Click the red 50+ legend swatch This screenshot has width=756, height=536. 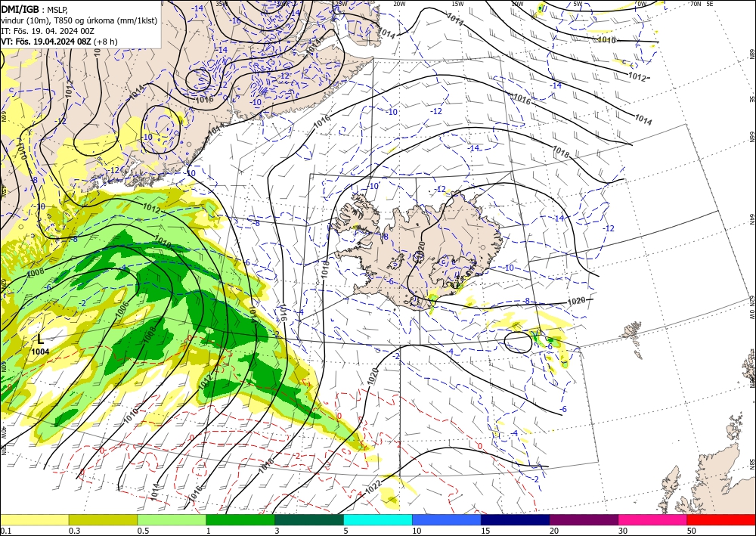pyautogui.click(x=721, y=519)
